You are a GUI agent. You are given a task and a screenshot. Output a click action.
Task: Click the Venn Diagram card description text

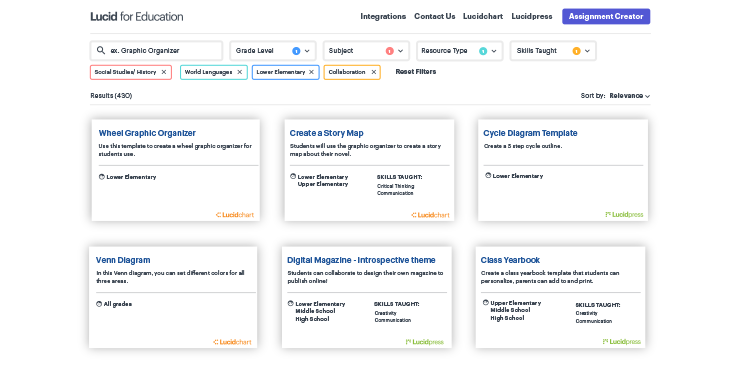coord(170,277)
